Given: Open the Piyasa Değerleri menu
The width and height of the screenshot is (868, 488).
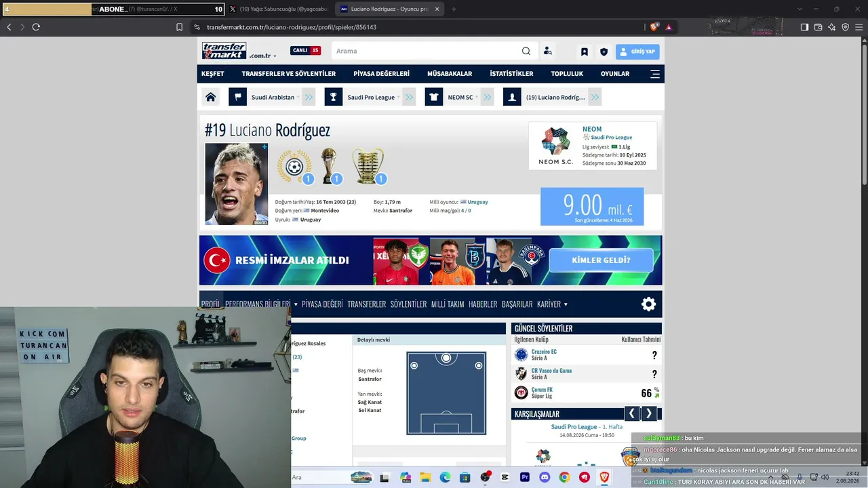Looking at the screenshot, I should pos(381,74).
